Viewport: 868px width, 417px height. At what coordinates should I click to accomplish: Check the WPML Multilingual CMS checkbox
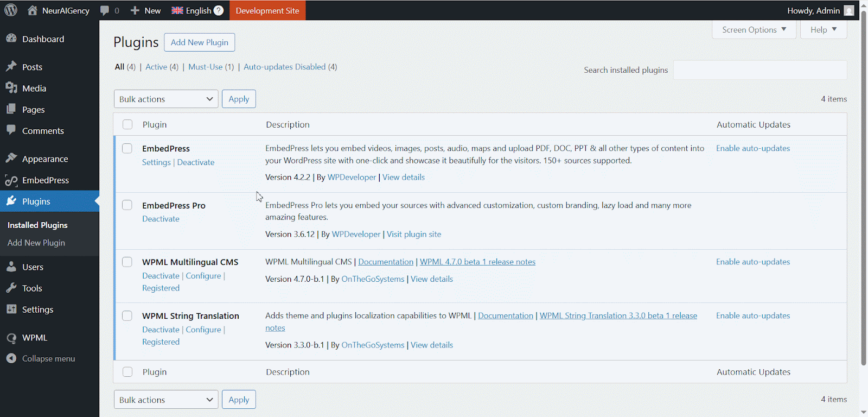coord(127,262)
